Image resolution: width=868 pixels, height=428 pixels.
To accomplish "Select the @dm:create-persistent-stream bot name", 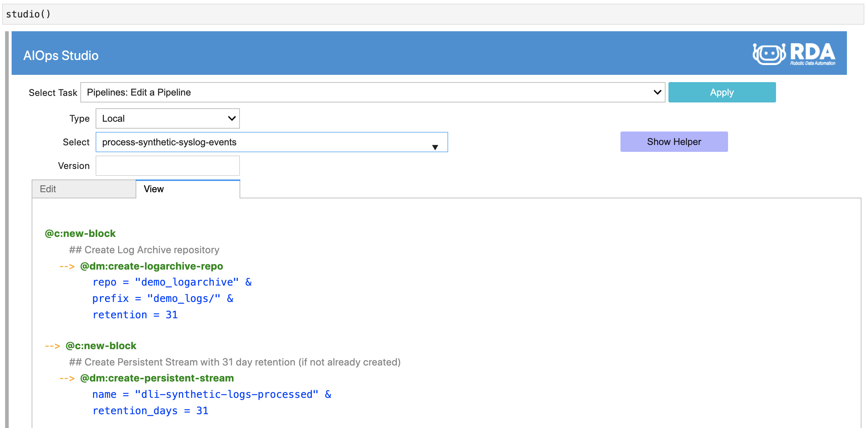I will 157,378.
